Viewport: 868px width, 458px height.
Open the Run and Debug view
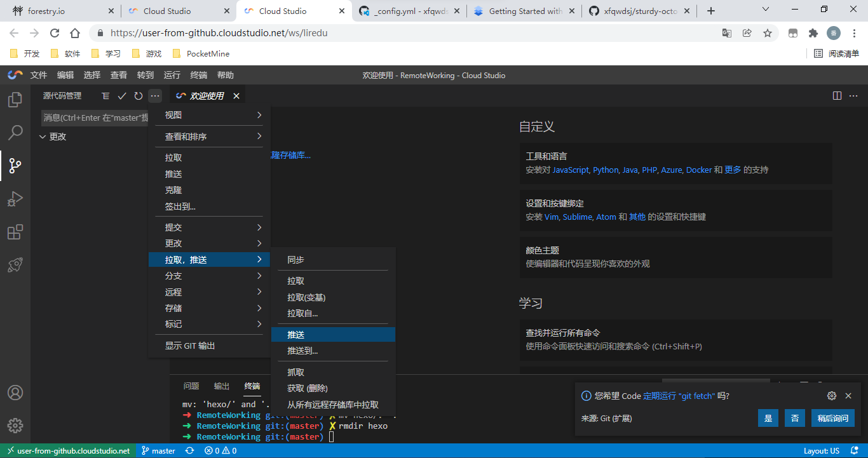click(15, 199)
